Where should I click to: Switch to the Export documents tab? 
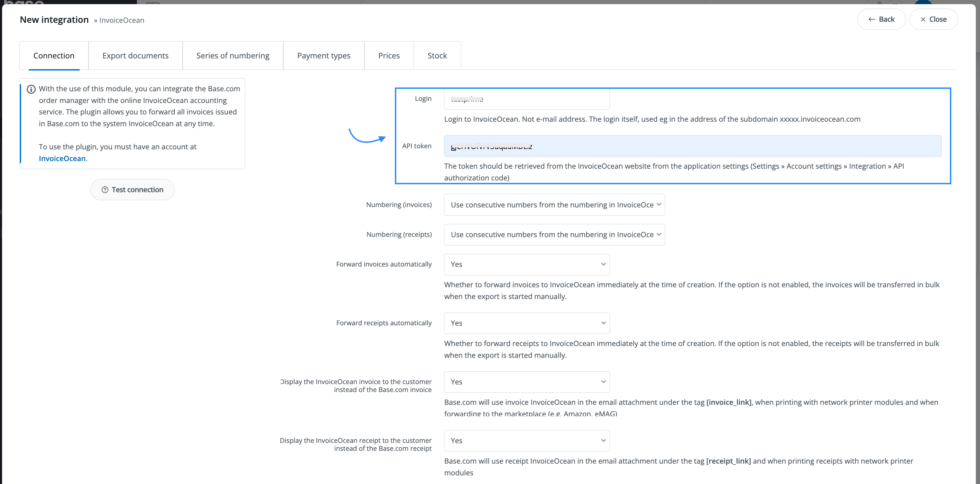pyautogui.click(x=135, y=56)
